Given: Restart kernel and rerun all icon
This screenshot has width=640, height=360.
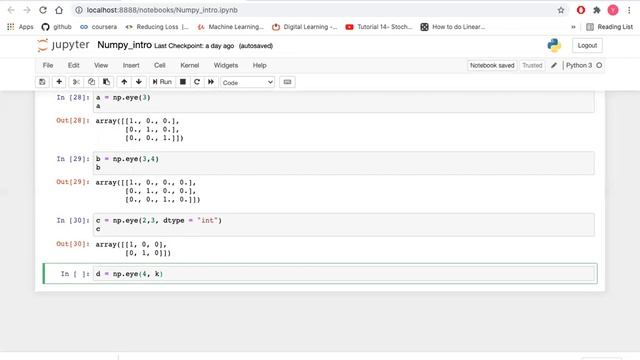Looking at the screenshot, I should pos(211,82).
